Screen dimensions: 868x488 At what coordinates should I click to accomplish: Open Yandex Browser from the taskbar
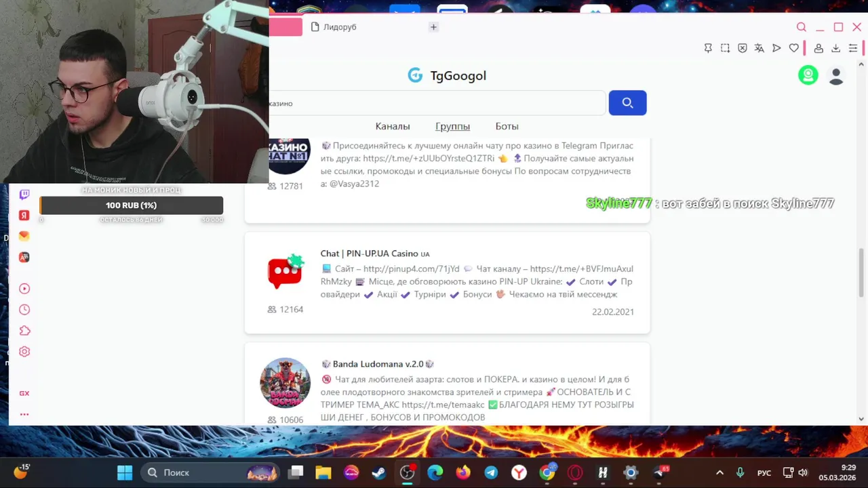(x=519, y=472)
